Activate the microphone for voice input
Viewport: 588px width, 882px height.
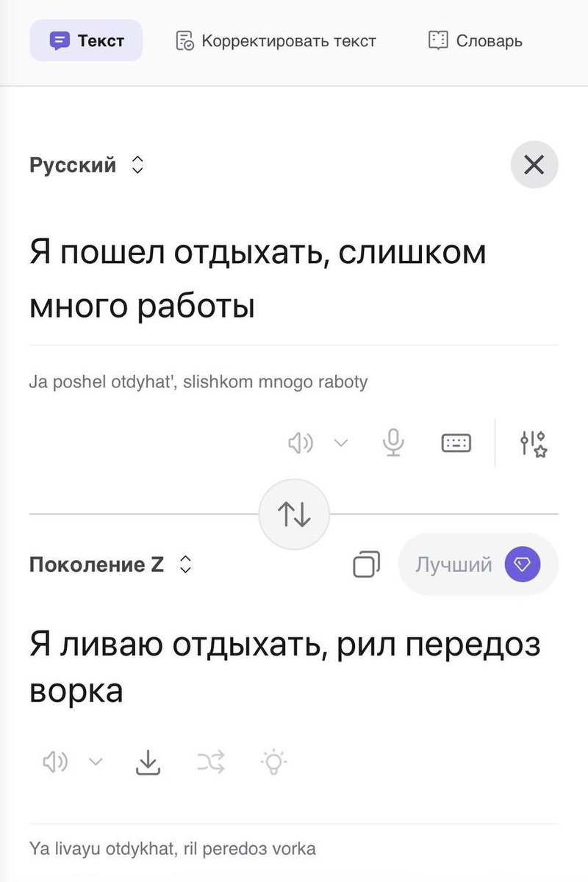(x=394, y=442)
